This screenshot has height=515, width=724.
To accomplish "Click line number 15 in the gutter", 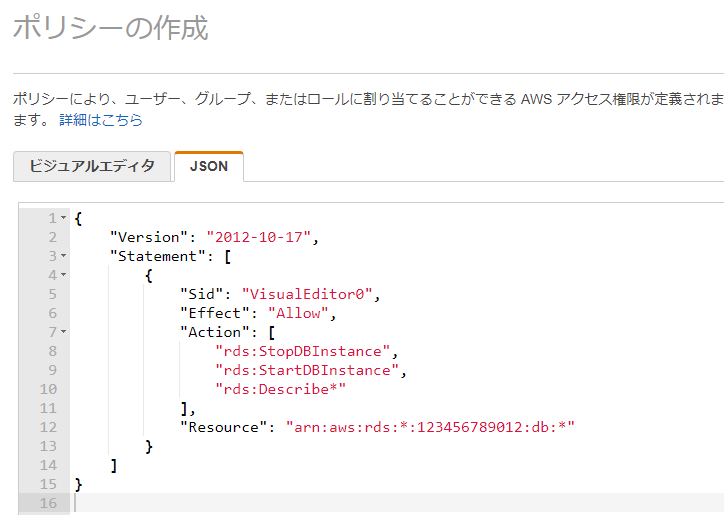I will pyautogui.click(x=48, y=484).
